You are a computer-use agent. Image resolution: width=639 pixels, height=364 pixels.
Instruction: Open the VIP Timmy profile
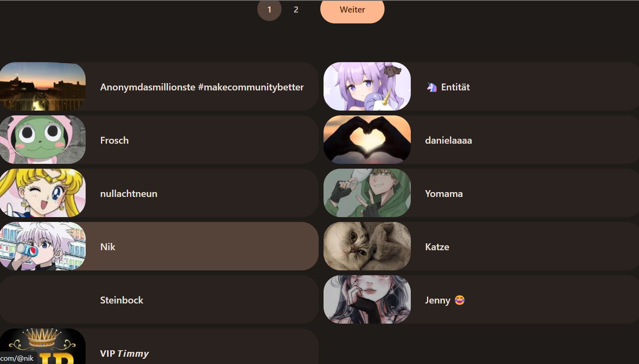pos(159,346)
